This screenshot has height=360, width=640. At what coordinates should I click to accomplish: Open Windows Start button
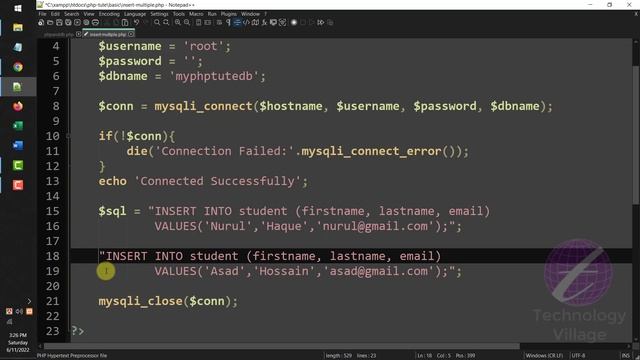coord(18,8)
